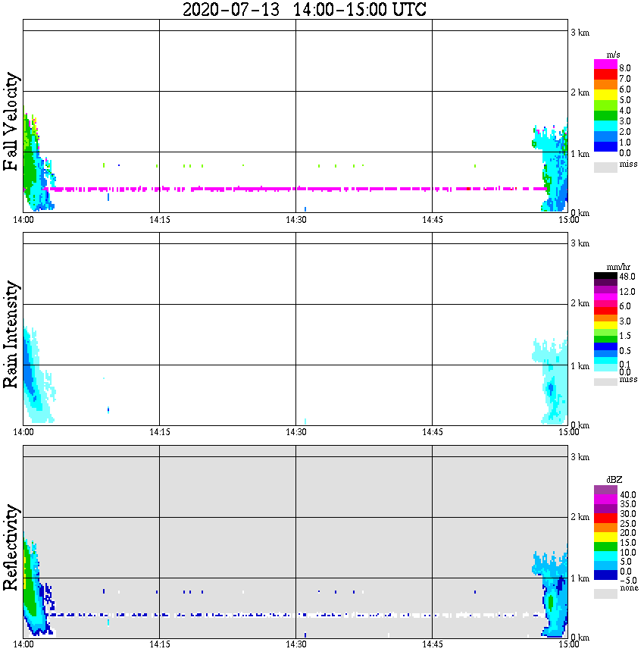The height and width of the screenshot is (658, 644).
Task: Click the "dBZ" legend unit heading
Action: point(614,480)
